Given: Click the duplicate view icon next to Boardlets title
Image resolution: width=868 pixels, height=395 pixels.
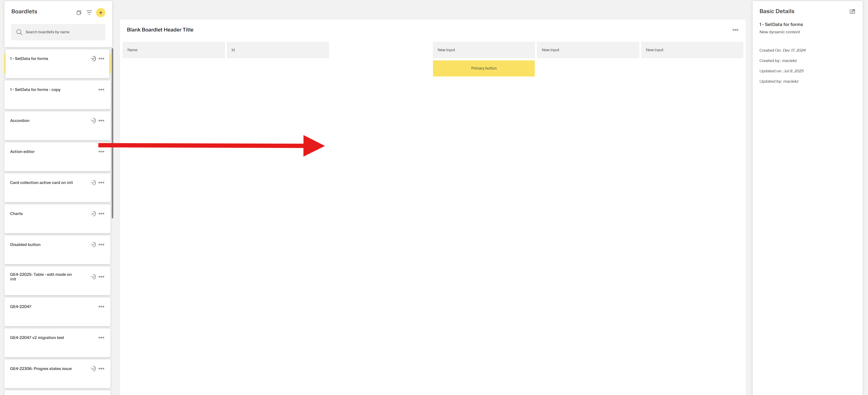Looking at the screenshot, I should click(x=78, y=12).
